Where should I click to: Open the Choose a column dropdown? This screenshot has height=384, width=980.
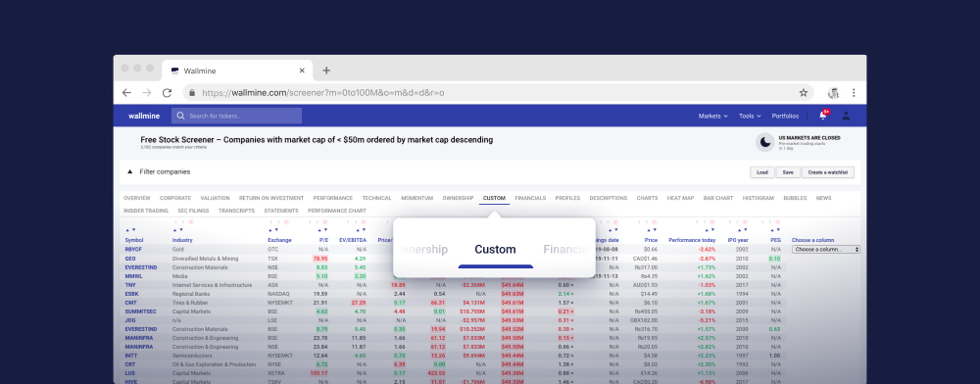tap(825, 249)
